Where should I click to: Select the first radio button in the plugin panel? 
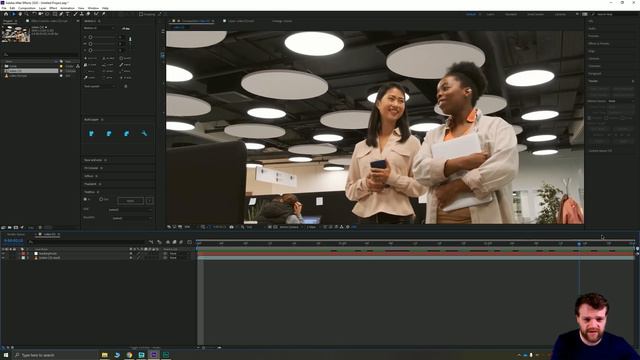click(85, 199)
